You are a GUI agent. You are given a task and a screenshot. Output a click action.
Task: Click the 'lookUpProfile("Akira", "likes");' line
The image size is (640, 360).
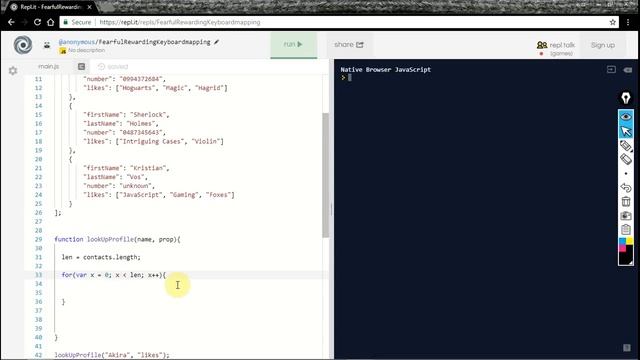point(112,355)
